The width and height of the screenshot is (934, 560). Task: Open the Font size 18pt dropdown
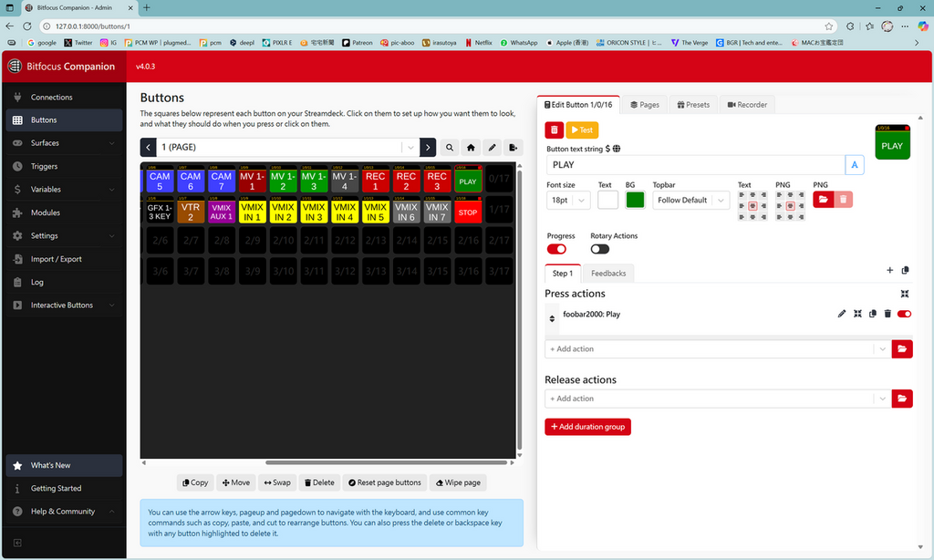(x=568, y=200)
